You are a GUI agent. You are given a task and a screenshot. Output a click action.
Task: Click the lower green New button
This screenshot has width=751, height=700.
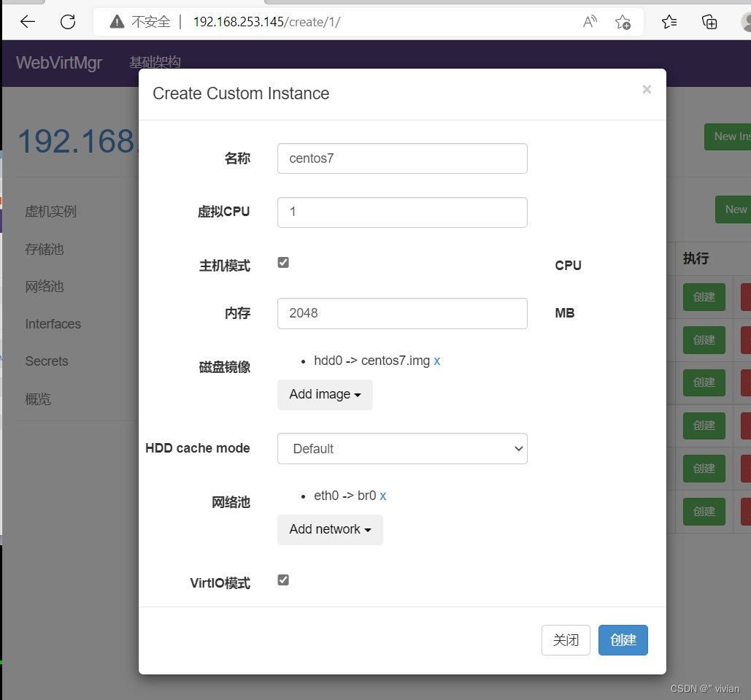tap(733, 209)
